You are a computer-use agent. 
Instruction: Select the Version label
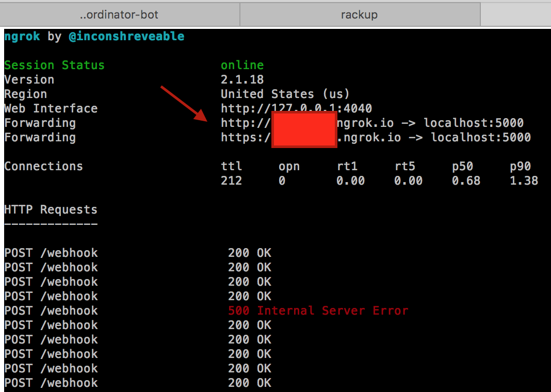29,80
